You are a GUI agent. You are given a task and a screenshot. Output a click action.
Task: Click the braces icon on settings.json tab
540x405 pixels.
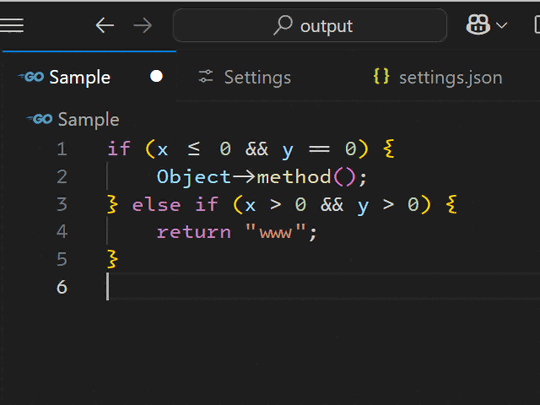click(382, 76)
